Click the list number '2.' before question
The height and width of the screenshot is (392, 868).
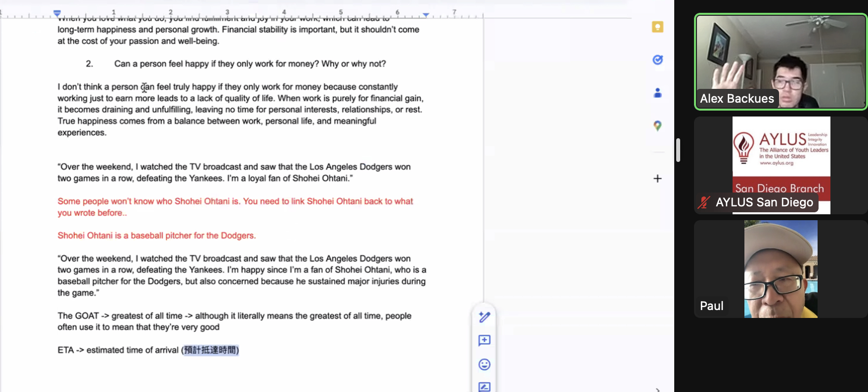(x=89, y=64)
